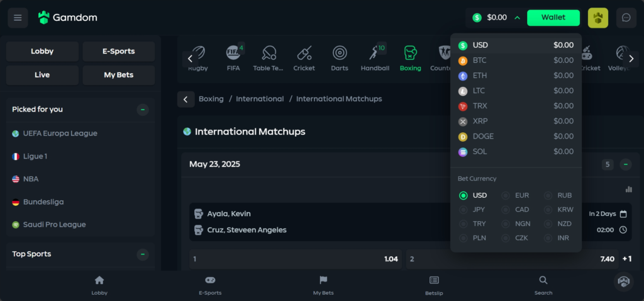Click the Live button in sidebar
The image size is (644, 301).
pyautogui.click(x=42, y=76)
